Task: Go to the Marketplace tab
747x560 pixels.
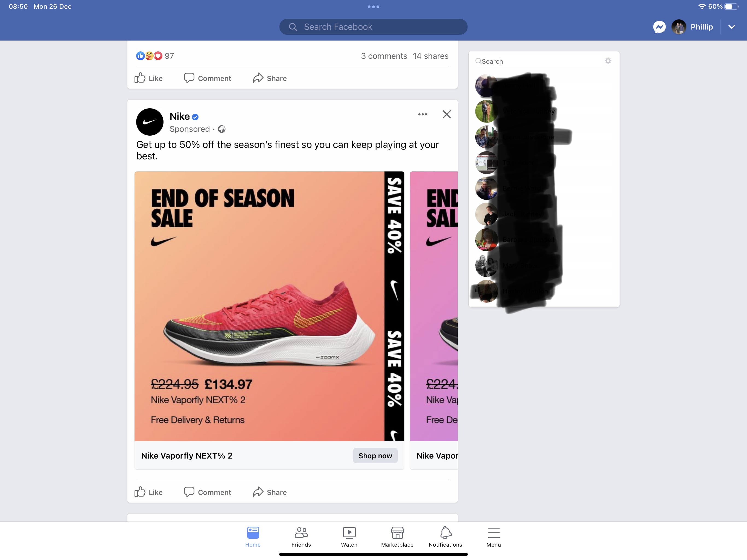Action: click(397, 537)
